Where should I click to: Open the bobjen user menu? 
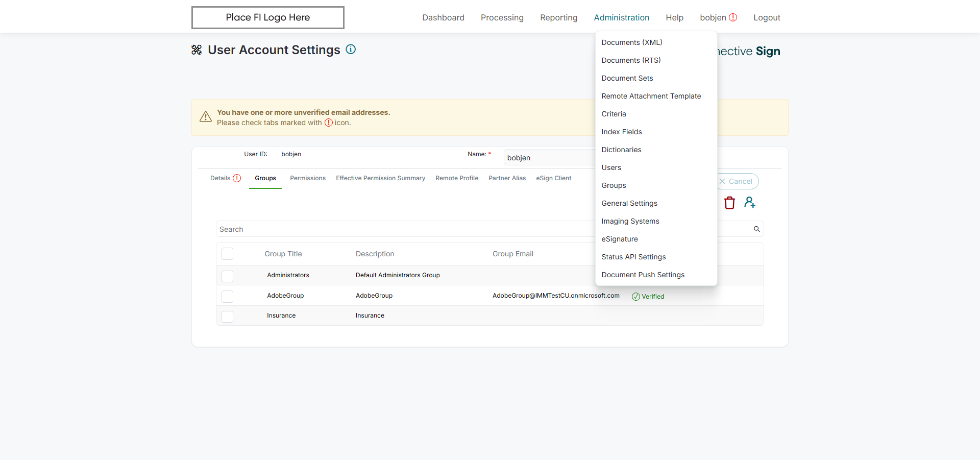[713, 17]
